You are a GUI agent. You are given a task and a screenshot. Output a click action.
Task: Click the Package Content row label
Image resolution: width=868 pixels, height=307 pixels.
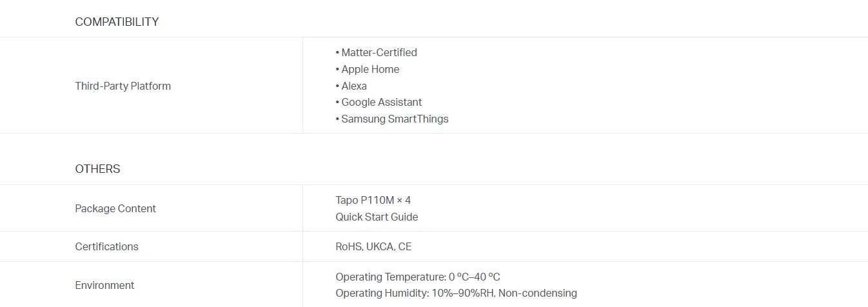(115, 208)
